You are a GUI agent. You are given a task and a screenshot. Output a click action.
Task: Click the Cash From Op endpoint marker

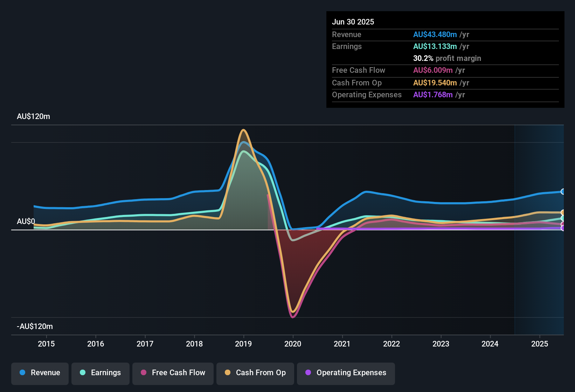click(x=563, y=212)
